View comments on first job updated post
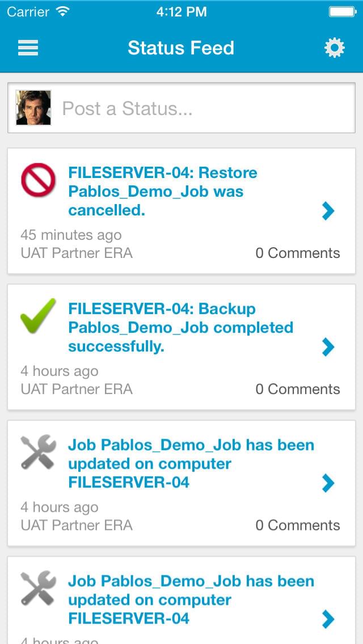This screenshot has height=644, width=363. [297, 525]
